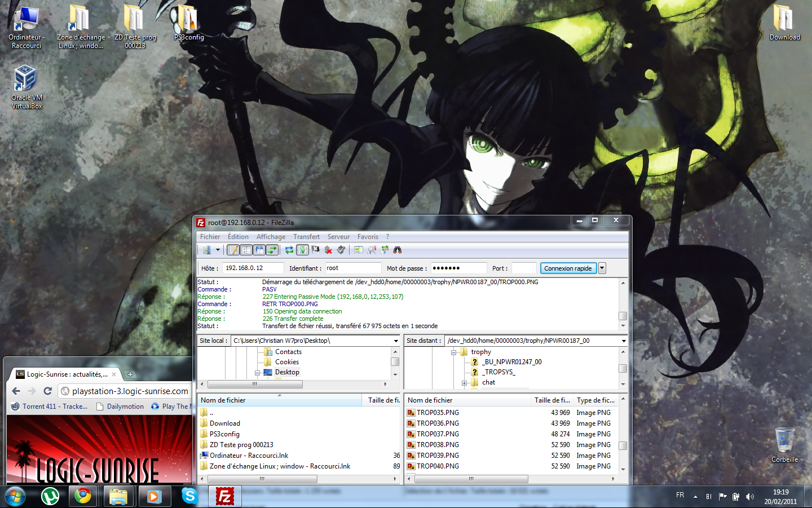This screenshot has width=812, height=508.
Task: Open a new tab in Chrome
Action: (x=130, y=374)
